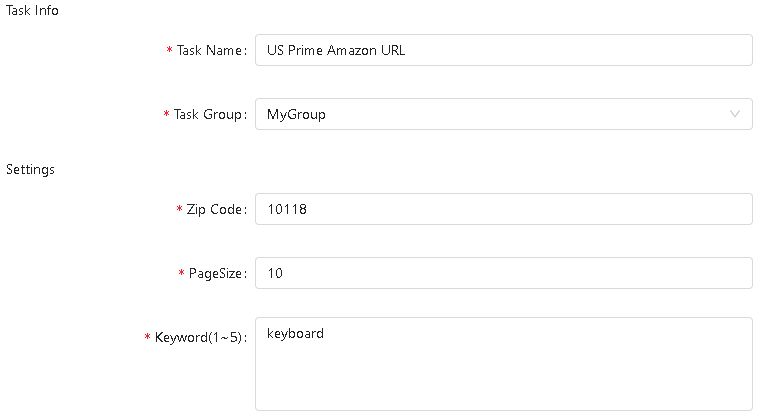Click the Task Name input field

coord(503,50)
